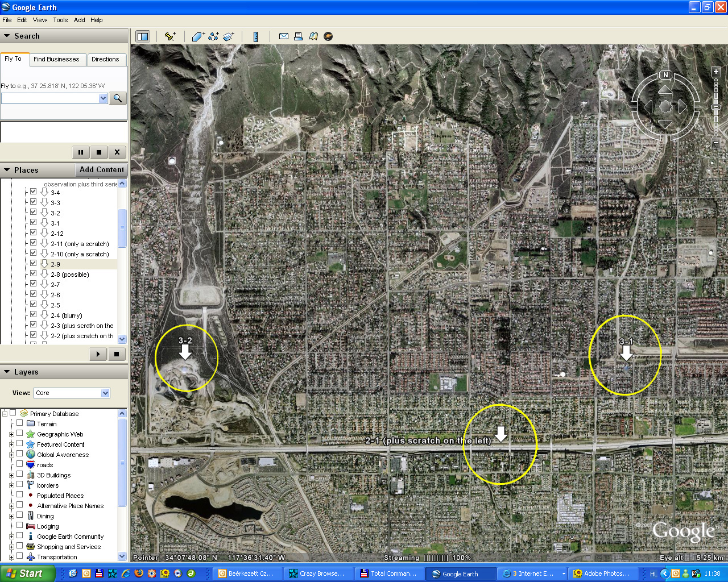Image resolution: width=728 pixels, height=582 pixels.
Task: Collapse the Search panel triangle
Action: [x=7, y=36]
